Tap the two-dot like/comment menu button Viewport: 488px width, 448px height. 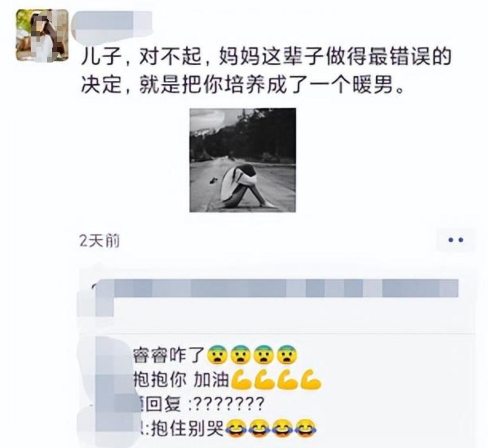tap(455, 240)
